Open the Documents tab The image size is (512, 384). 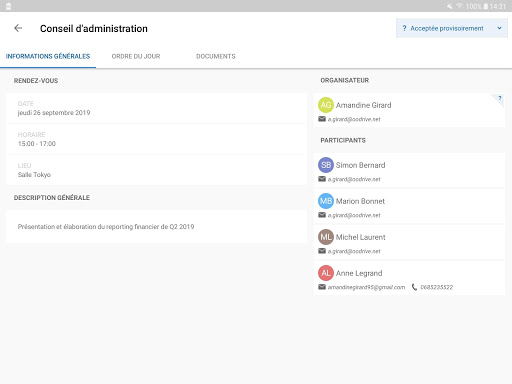[x=216, y=56]
